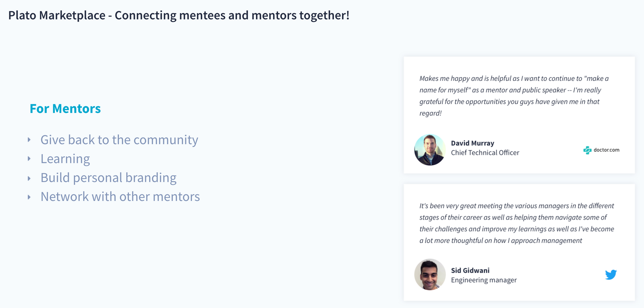Select the Build personal branding item
This screenshot has width=644, height=308.
[108, 178]
